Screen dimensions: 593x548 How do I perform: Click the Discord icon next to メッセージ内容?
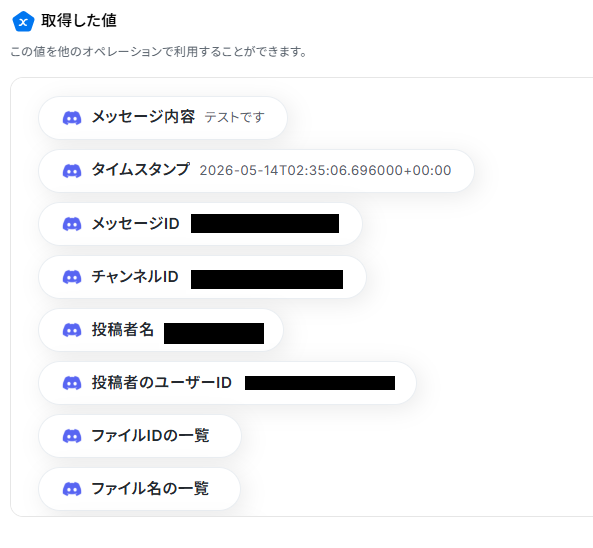tap(72, 118)
